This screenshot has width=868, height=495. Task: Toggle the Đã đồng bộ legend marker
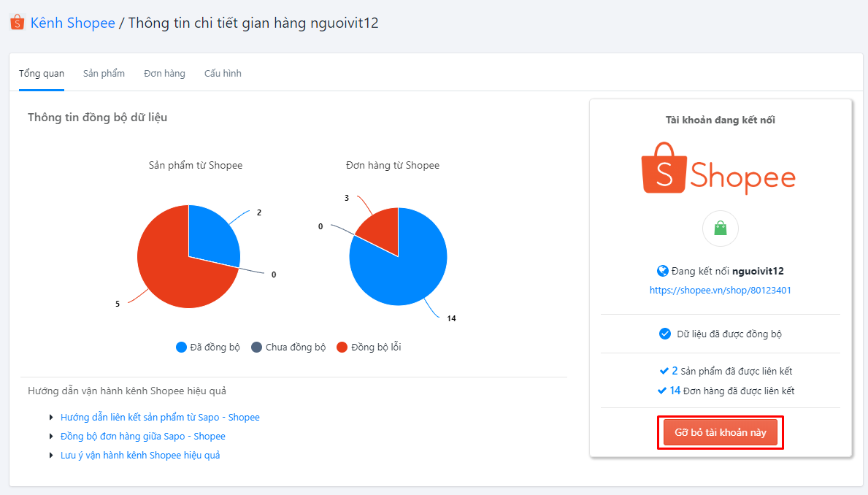(x=181, y=348)
